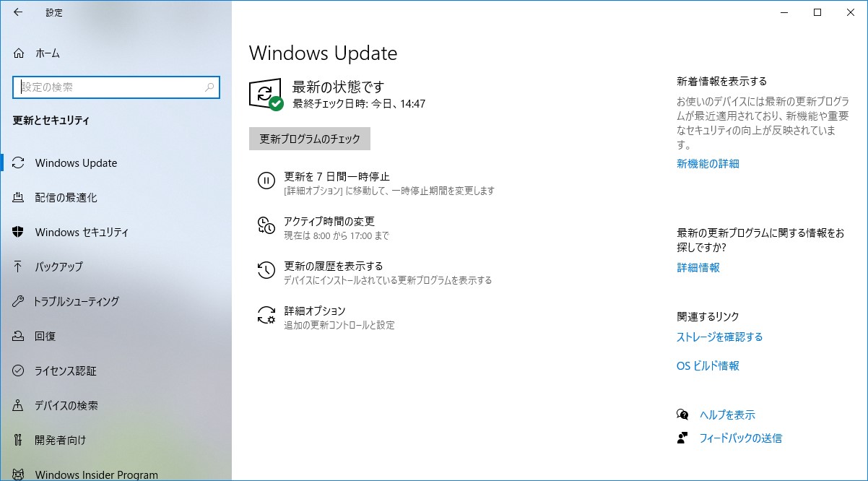Click the 設定の検索 search field
Image resolution: width=868 pixels, height=481 pixels.
click(x=116, y=87)
